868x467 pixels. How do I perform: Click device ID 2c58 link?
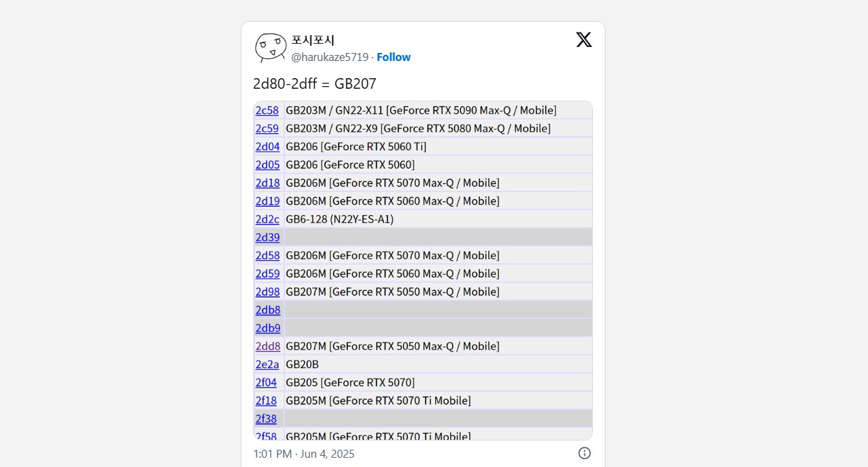[267, 110]
